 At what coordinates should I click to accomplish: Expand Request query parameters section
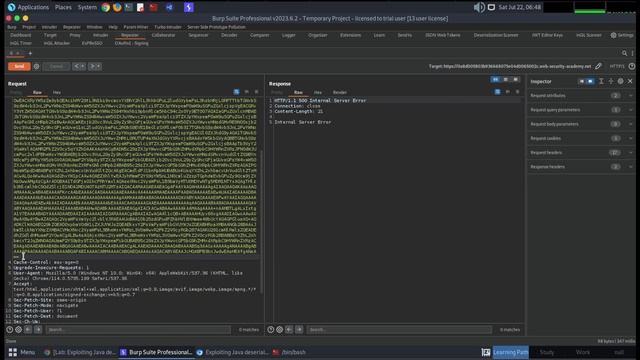point(581,110)
